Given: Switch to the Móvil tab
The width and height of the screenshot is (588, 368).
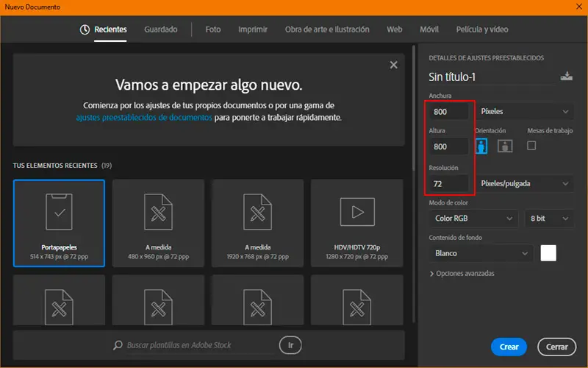Looking at the screenshot, I should [x=429, y=29].
